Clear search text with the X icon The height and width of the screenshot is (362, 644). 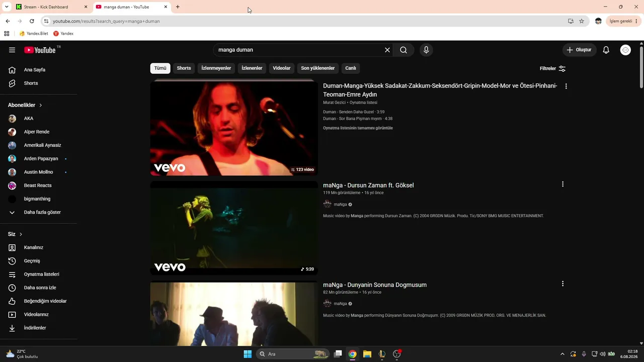click(387, 50)
